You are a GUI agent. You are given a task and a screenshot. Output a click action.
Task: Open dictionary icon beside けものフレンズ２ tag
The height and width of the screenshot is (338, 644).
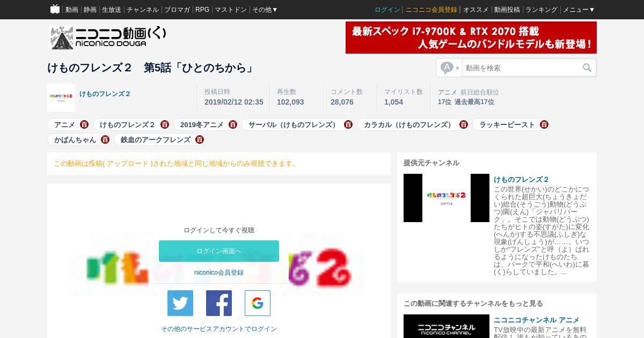point(164,124)
